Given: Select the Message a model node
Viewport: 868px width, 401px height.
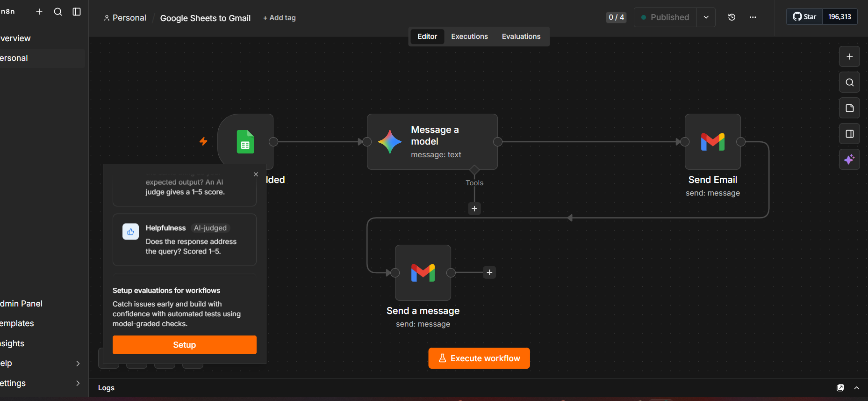Looking at the screenshot, I should pos(432,141).
